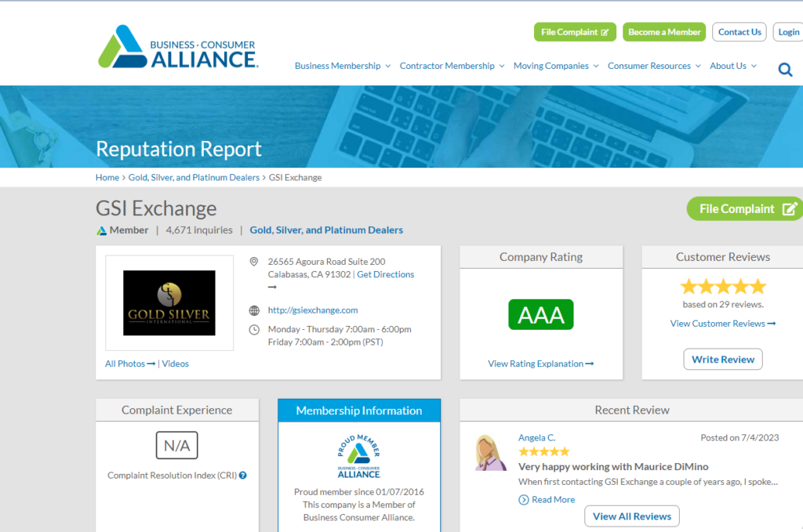
Task: Open the Gold, Silver, and Platinum Dealers category link under title
Action: [326, 230]
